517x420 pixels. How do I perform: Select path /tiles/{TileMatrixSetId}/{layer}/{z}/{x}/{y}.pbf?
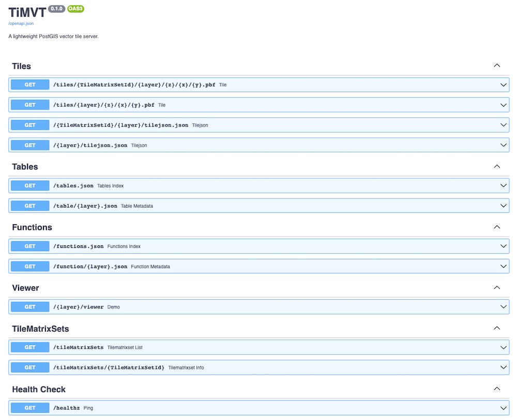[x=134, y=85]
